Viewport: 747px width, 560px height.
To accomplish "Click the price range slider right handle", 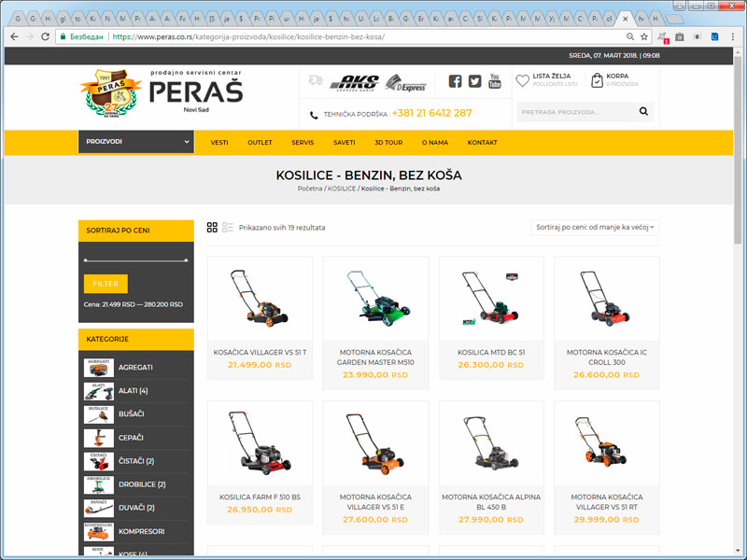I will [x=186, y=260].
